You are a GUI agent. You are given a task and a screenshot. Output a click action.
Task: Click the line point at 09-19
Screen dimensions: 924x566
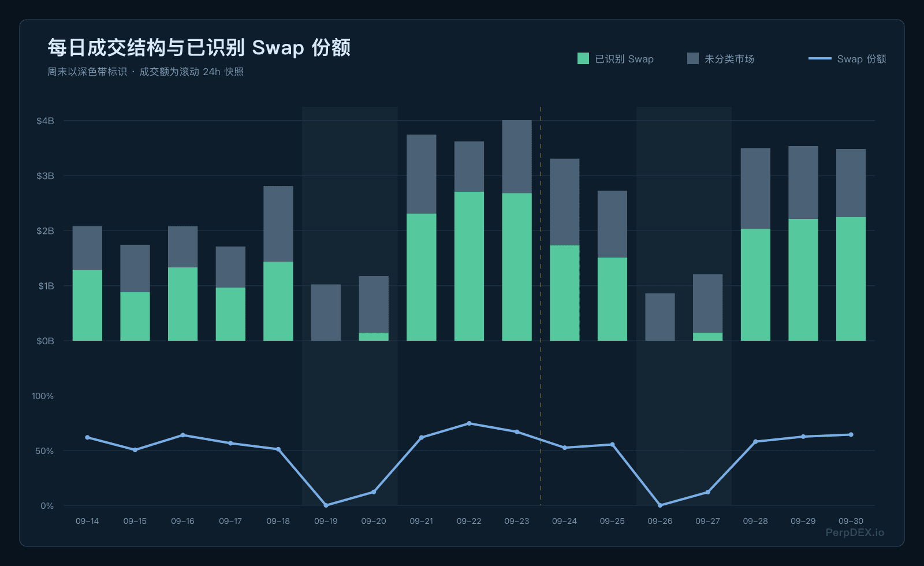326,505
